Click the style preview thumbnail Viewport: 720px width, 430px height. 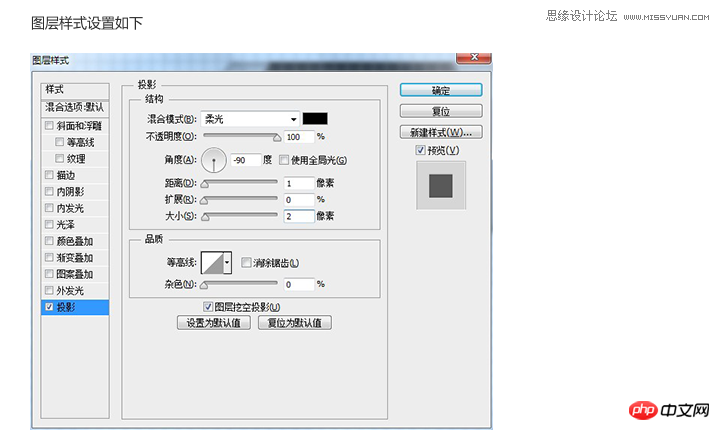click(441, 186)
